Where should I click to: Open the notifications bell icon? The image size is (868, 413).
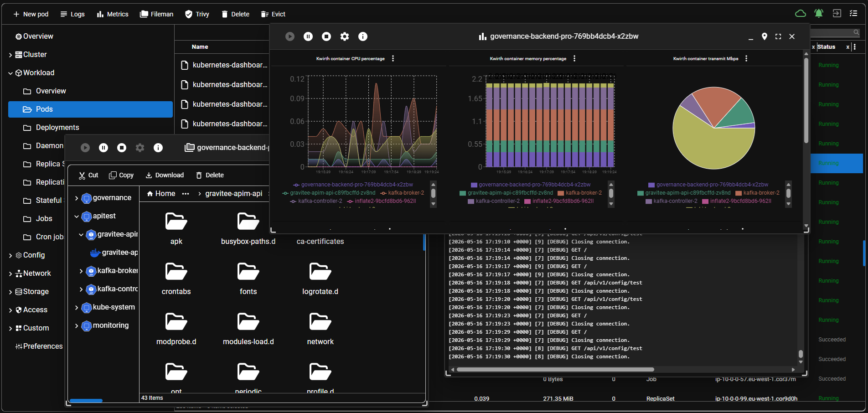(819, 14)
